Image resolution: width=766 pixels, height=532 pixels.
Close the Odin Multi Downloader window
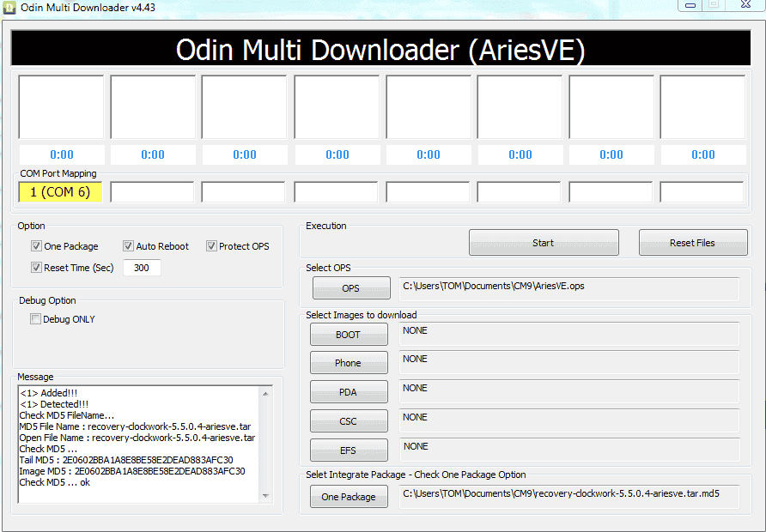pyautogui.click(x=745, y=5)
